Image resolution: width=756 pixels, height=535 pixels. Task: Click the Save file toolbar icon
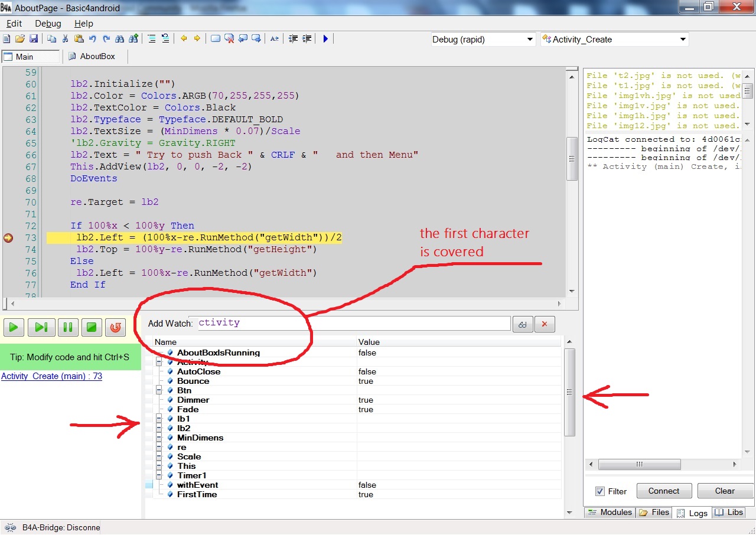pyautogui.click(x=34, y=39)
